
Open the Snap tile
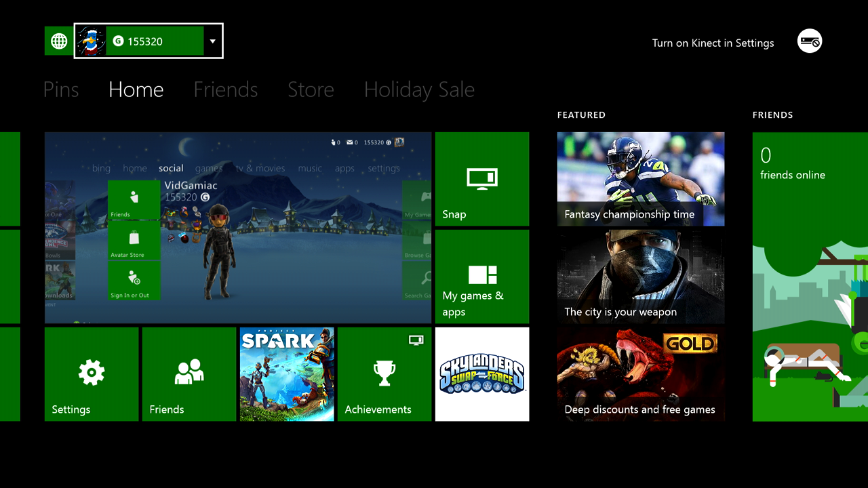(x=482, y=179)
